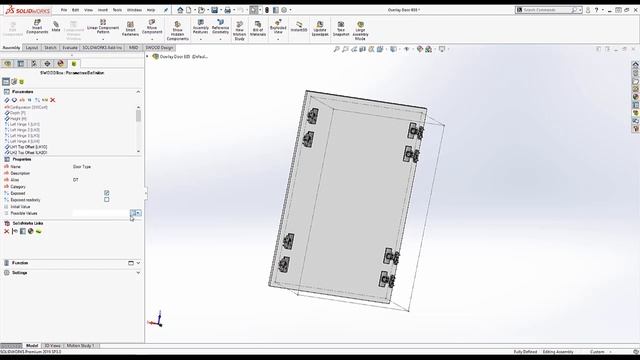Open the Linear Component Pattern tool

click(x=103, y=27)
